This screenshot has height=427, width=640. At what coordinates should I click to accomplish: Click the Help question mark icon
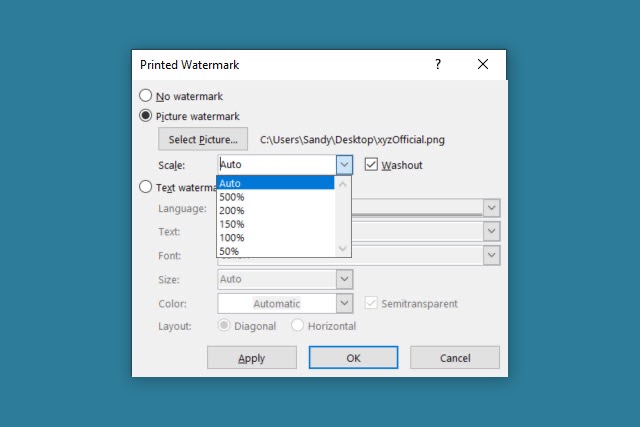(437, 64)
